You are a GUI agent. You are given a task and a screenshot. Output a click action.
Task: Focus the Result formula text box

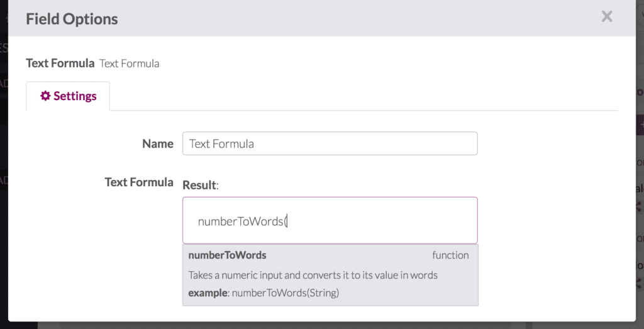tap(330, 221)
